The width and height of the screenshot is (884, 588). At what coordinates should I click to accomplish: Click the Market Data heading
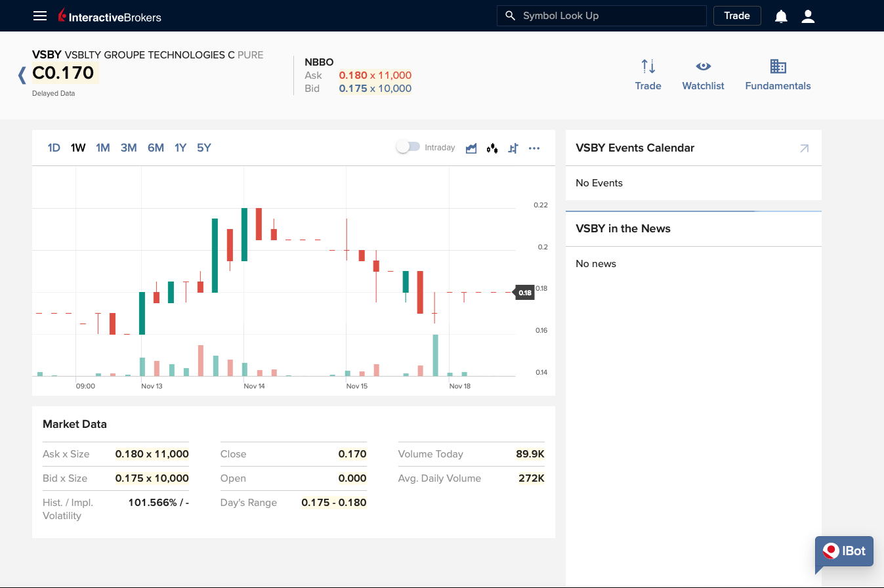(75, 425)
